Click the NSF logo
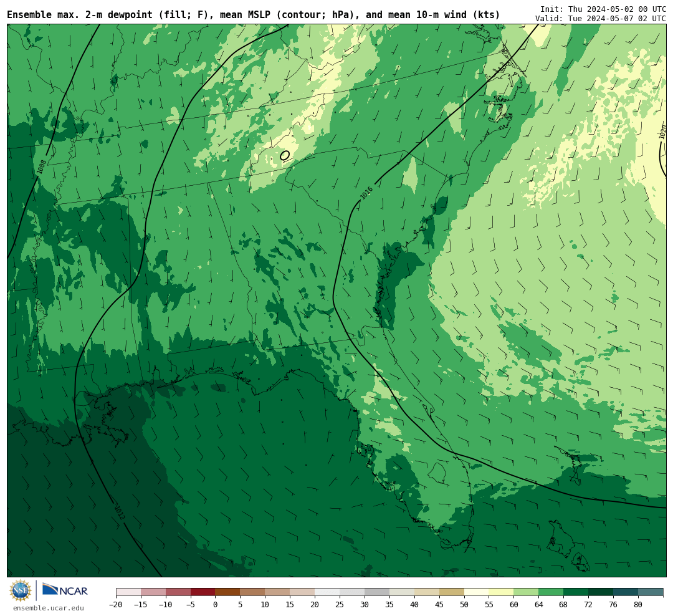This screenshot has height=616, width=673. 21,590
